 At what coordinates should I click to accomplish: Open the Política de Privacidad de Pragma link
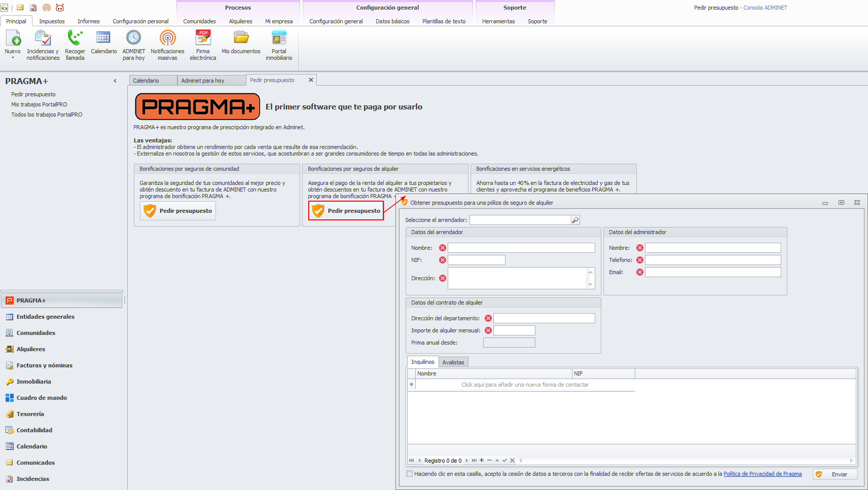pos(763,474)
